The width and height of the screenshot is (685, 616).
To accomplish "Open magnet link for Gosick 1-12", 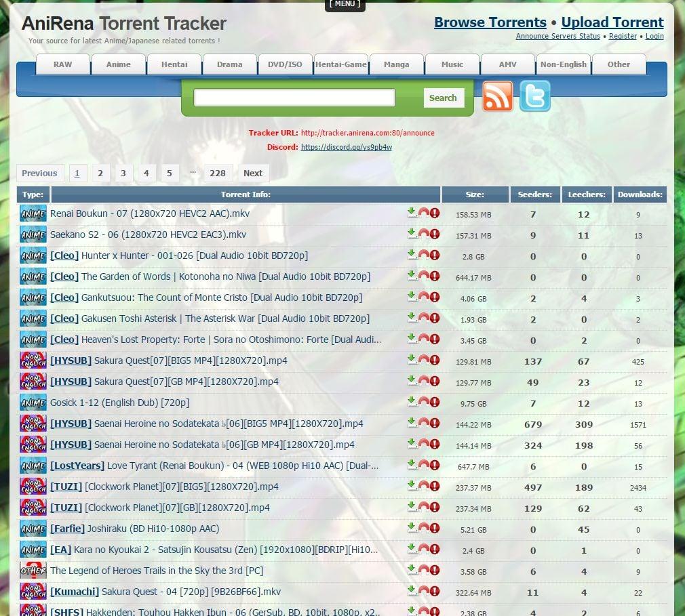I will click(x=423, y=402).
